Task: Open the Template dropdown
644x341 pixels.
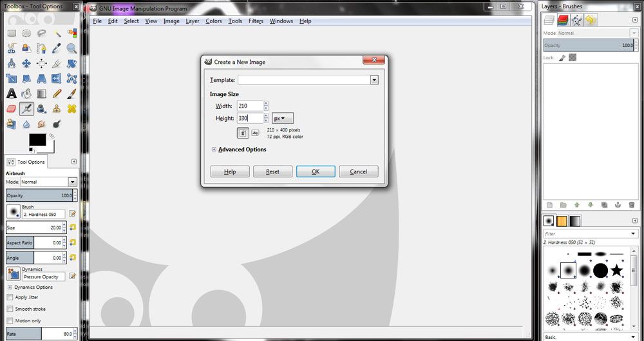Action: point(374,80)
